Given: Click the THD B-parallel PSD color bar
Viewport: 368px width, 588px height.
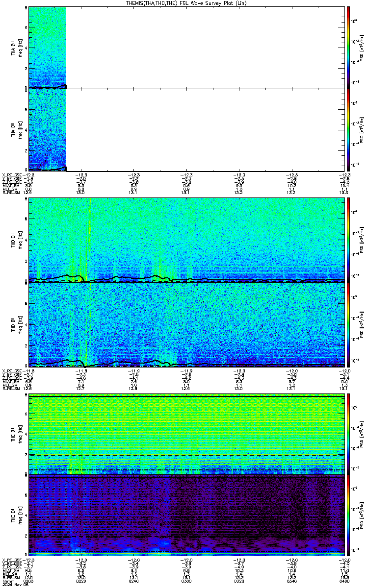Looking at the screenshot, I should [348, 325].
